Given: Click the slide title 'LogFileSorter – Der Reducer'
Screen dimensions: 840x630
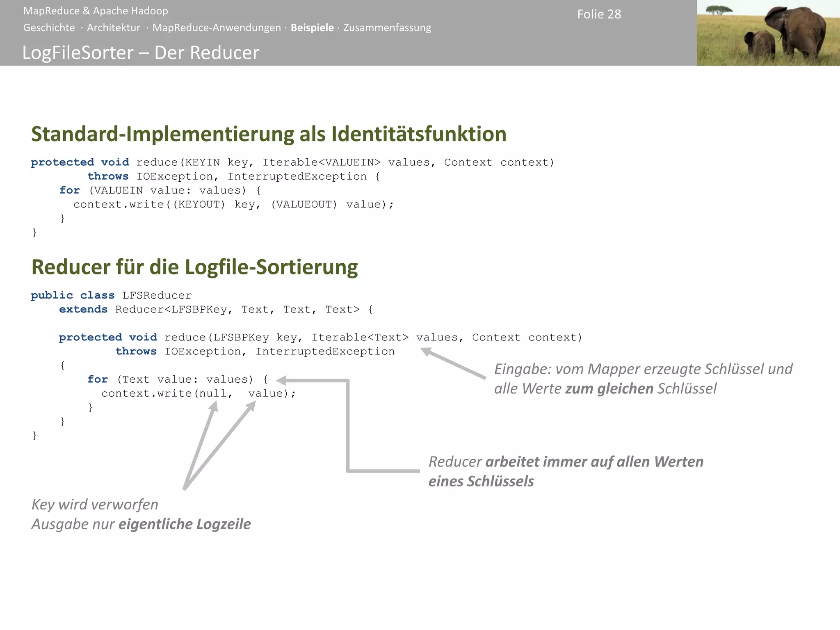Looking at the screenshot, I should (x=141, y=53).
